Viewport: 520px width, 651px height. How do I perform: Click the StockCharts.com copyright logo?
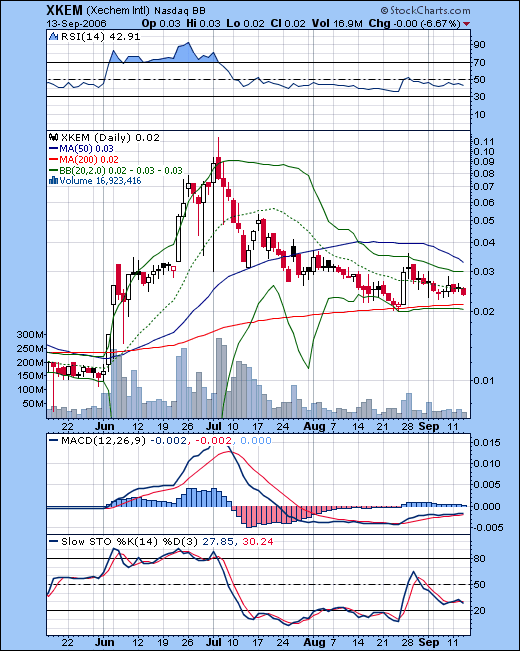coord(425,10)
